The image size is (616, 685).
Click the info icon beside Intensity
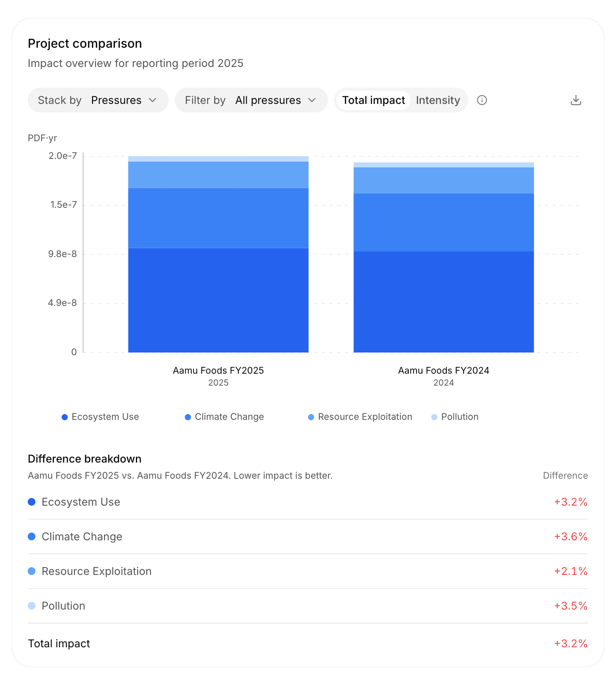482,100
